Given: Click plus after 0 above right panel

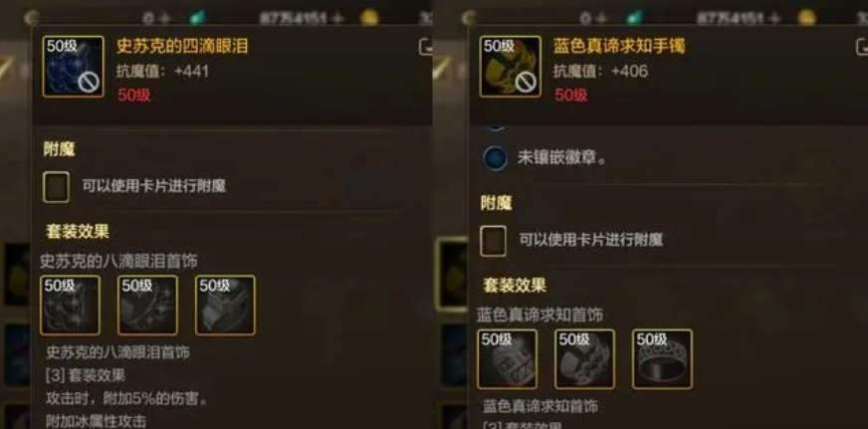Looking at the screenshot, I should (x=602, y=18).
